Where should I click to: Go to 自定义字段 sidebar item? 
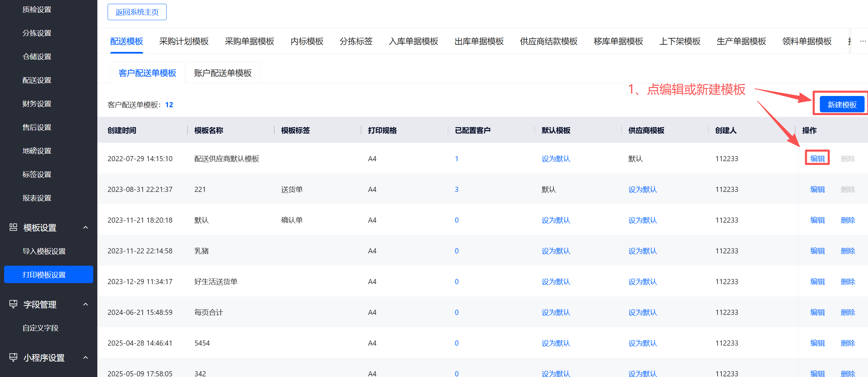click(x=40, y=328)
